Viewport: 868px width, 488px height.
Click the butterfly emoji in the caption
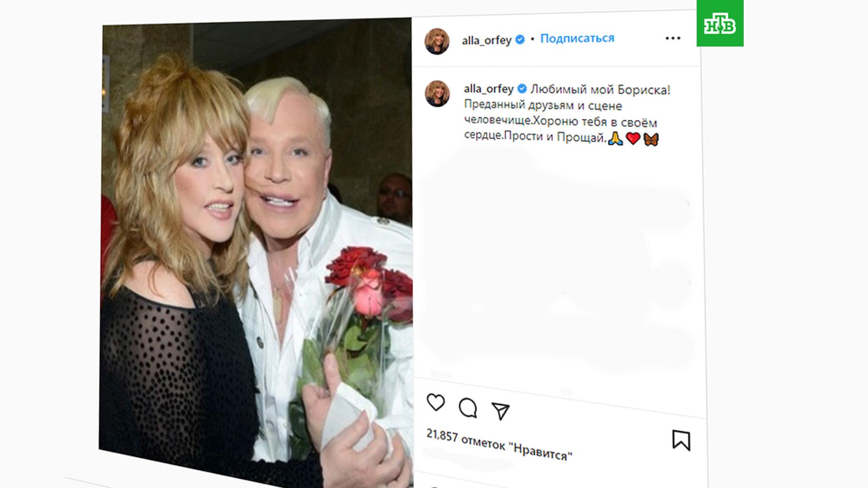tap(651, 139)
